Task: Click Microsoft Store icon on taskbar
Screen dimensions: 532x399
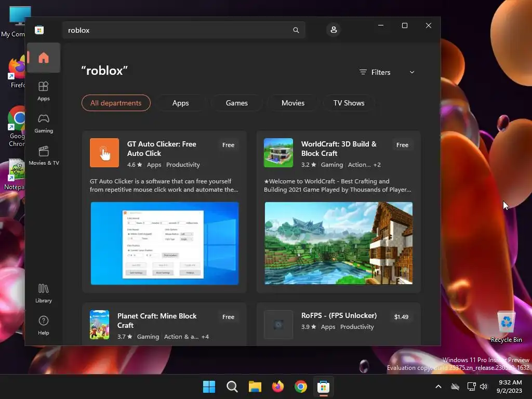Action: click(x=323, y=387)
